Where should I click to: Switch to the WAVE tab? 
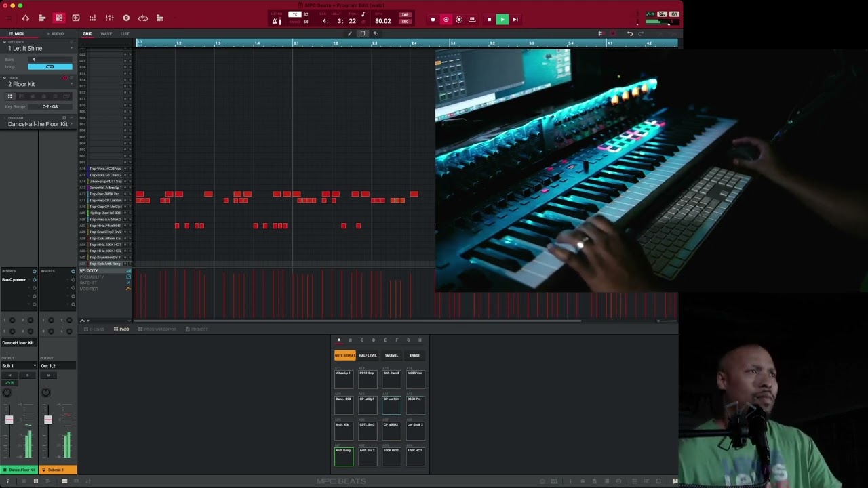(x=106, y=33)
